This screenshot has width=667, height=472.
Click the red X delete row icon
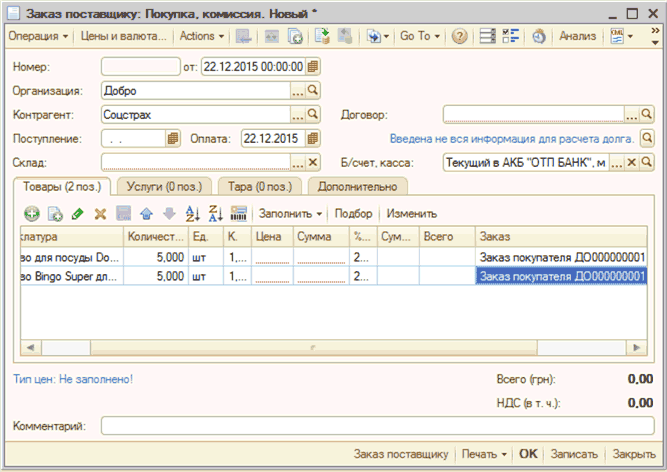100,213
